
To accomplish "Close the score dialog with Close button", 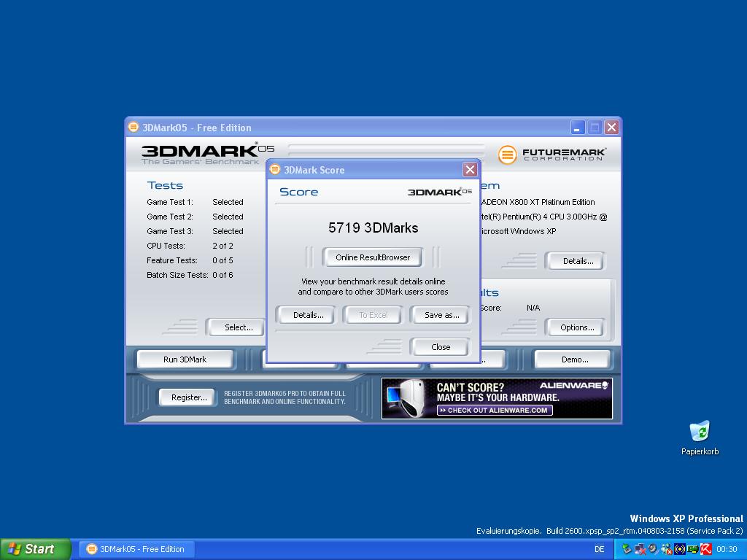I will 440,346.
